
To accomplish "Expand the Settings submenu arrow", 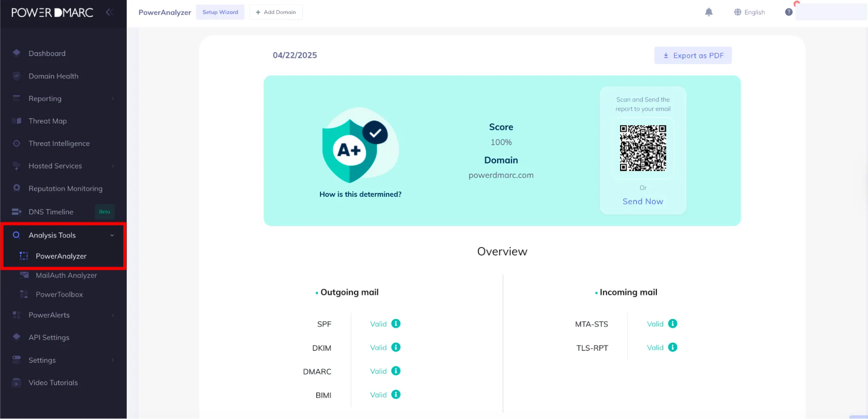I will tap(113, 360).
